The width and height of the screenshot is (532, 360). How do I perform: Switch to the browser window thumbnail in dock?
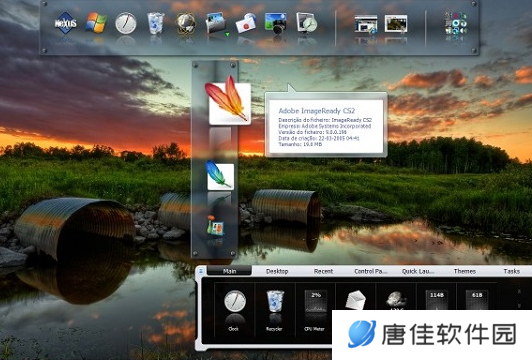[x=366, y=24]
